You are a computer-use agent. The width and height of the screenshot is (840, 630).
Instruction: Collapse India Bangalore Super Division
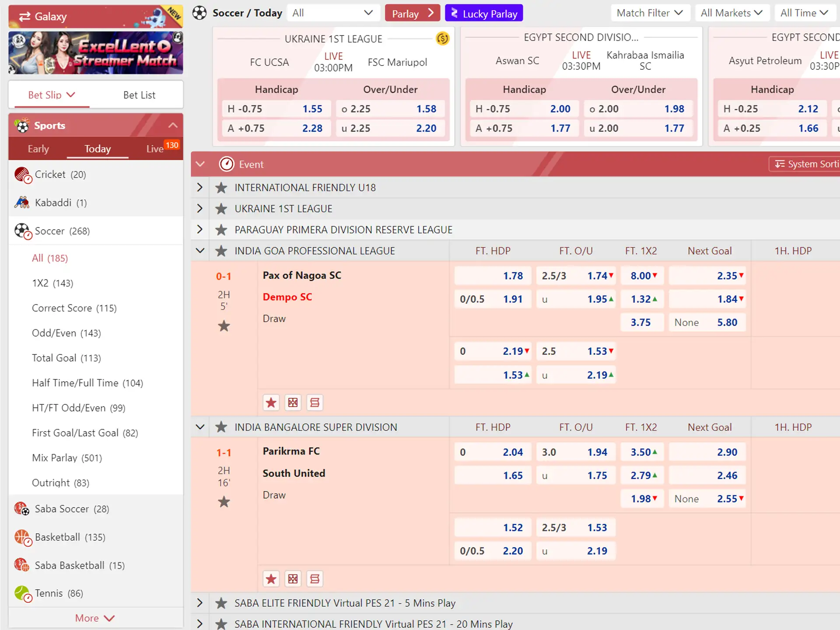pyautogui.click(x=200, y=427)
